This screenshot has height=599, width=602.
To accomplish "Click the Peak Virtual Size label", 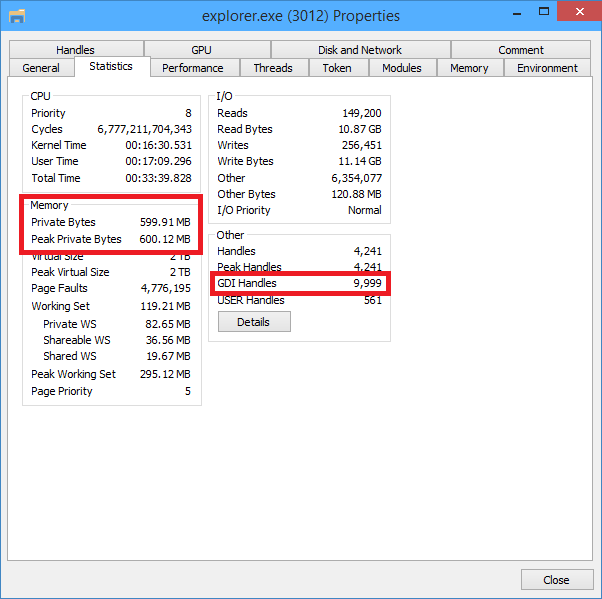I will tap(70, 272).
